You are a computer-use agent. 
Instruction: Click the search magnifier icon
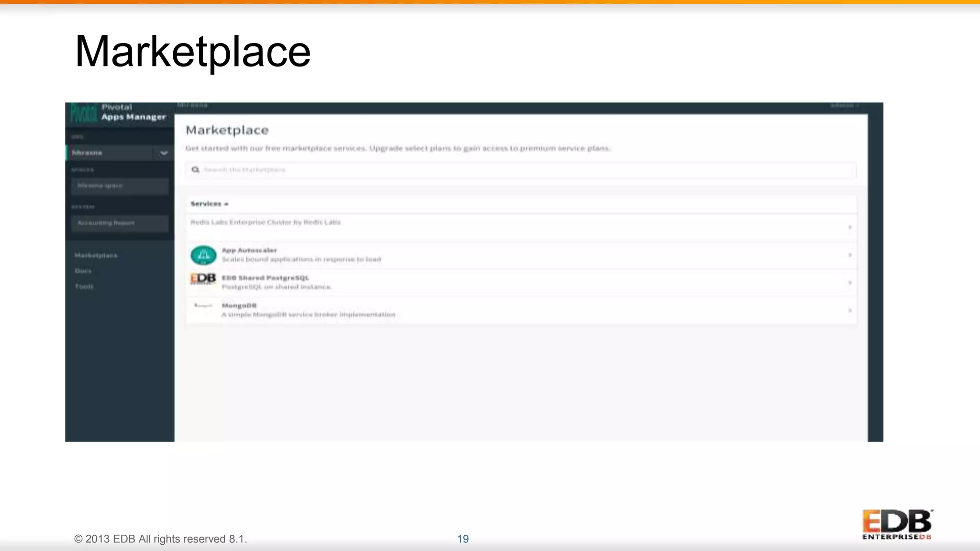click(195, 170)
